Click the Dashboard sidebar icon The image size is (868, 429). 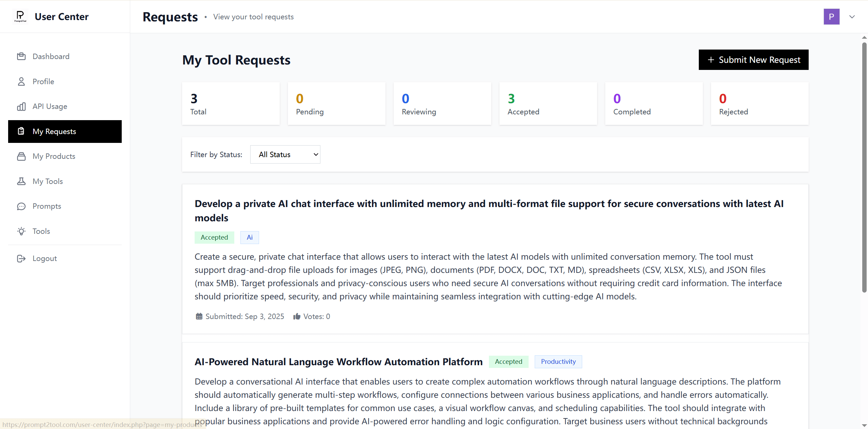coord(21,56)
